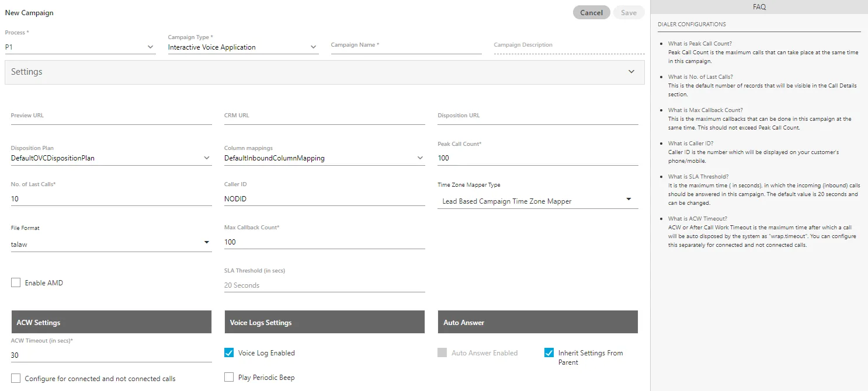The image size is (868, 391).
Task: Click the New Campaign title text
Action: [x=29, y=12]
